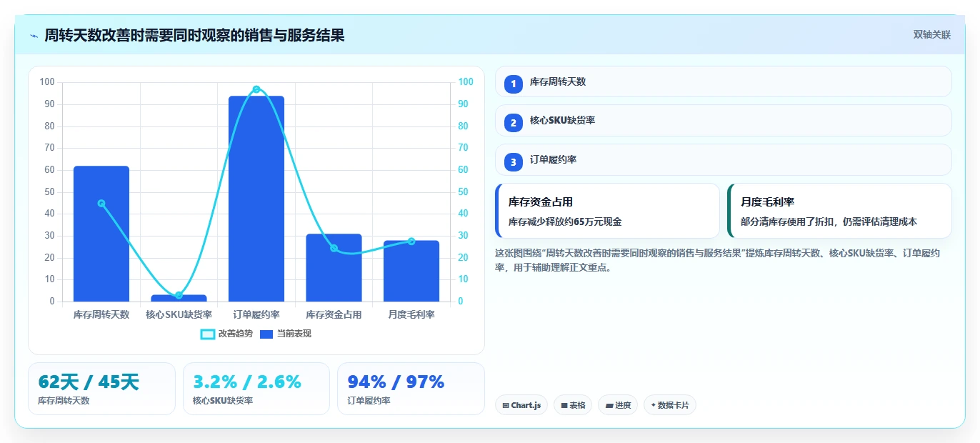The height and width of the screenshot is (443, 980).
Task: Click the 核心SKU缺货率 caption under 3.2% / 2.6%
Action: 223,401
